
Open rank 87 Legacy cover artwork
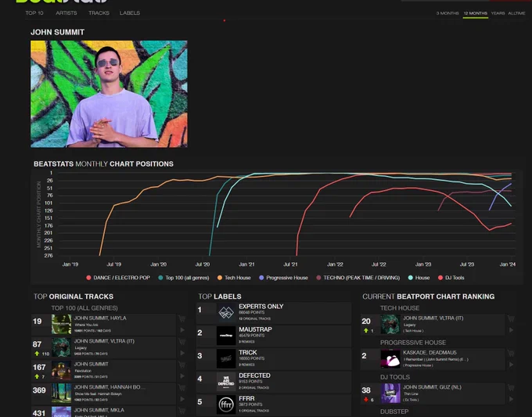click(x=61, y=347)
